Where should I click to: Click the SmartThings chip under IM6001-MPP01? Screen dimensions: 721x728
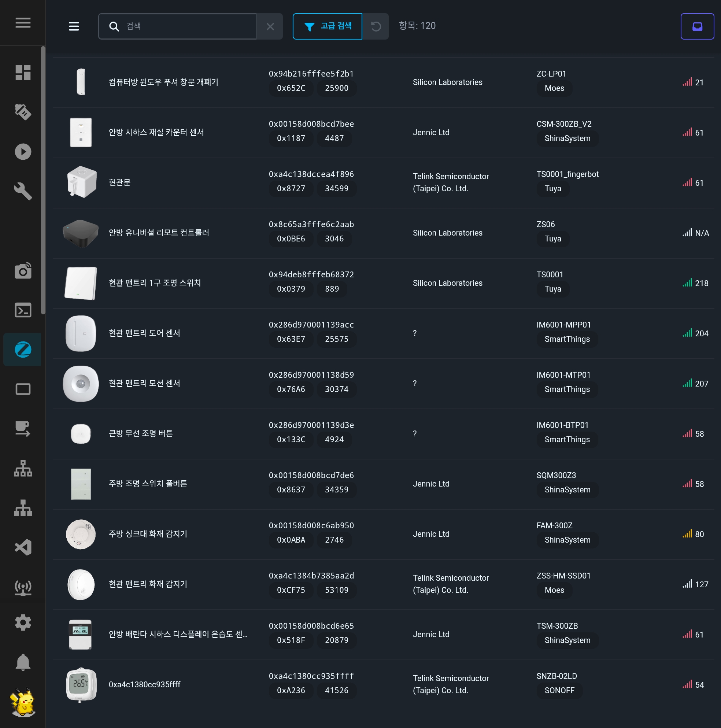coord(567,339)
